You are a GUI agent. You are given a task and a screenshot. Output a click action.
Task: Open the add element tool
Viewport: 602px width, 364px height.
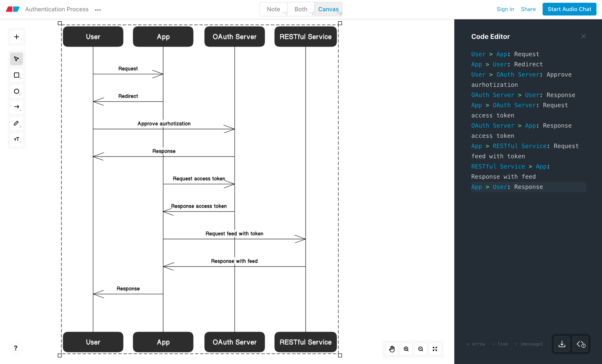tap(16, 37)
